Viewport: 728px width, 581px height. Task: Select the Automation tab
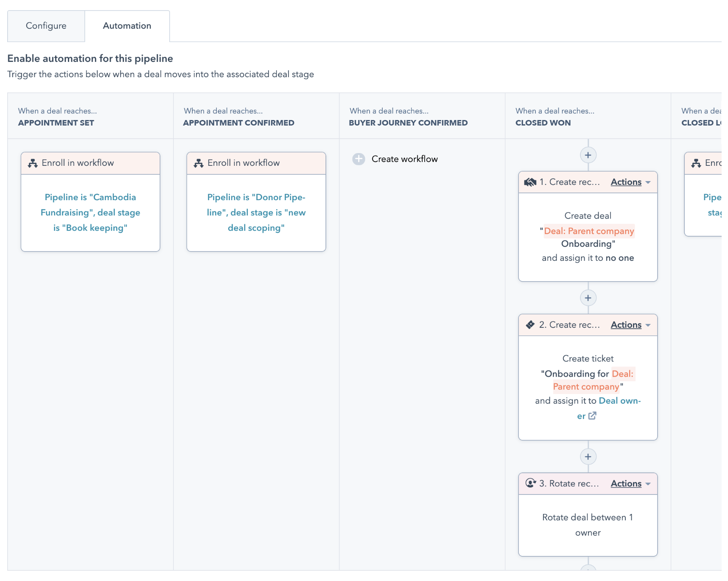(127, 26)
